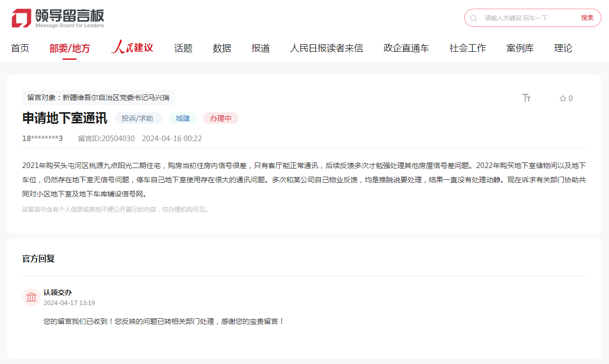Open the 案例库 page
This screenshot has height=364, width=609.
click(520, 48)
